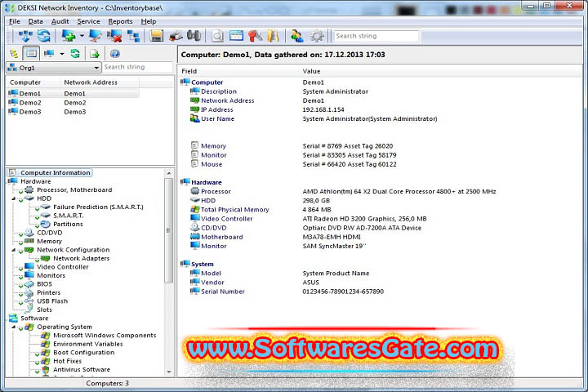Screen dimensions: 588x392
Task: Click the delete computer red X icon
Action: point(114,36)
